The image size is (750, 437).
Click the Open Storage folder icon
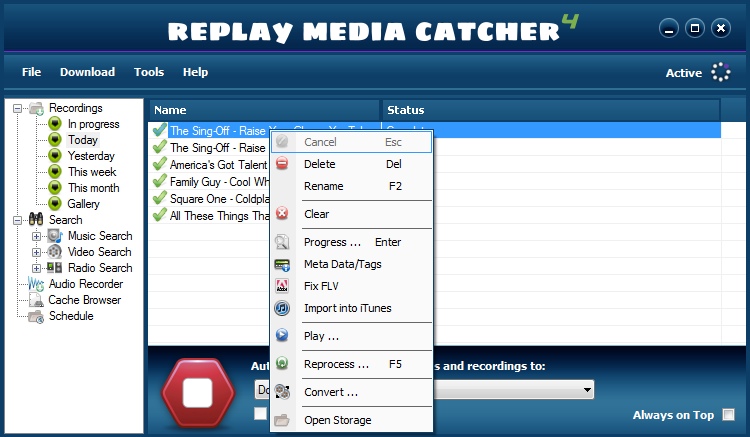(282, 420)
